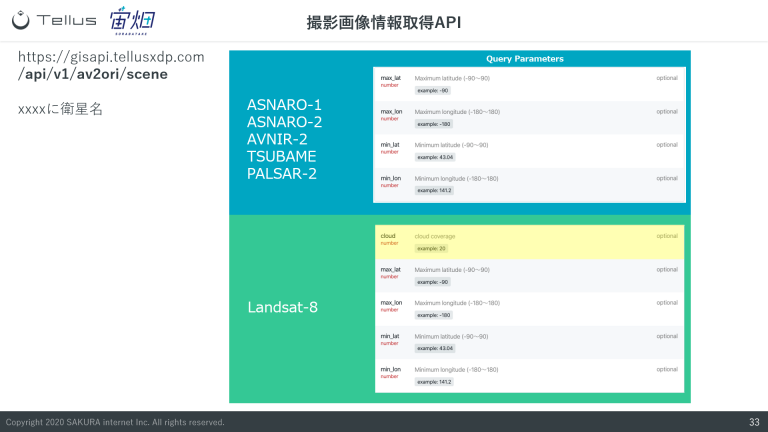Click max_lon parameter in the green Landsat-8 panel
Image resolution: width=768 pixels, height=432 pixels.
pyautogui.click(x=391, y=303)
